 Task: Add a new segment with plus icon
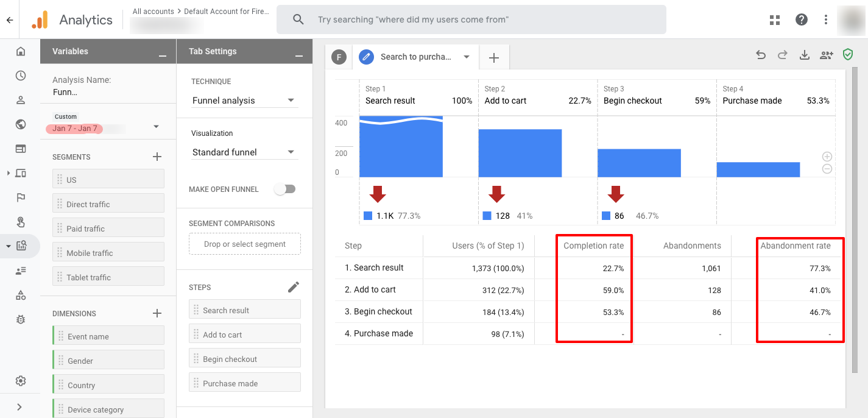(157, 157)
